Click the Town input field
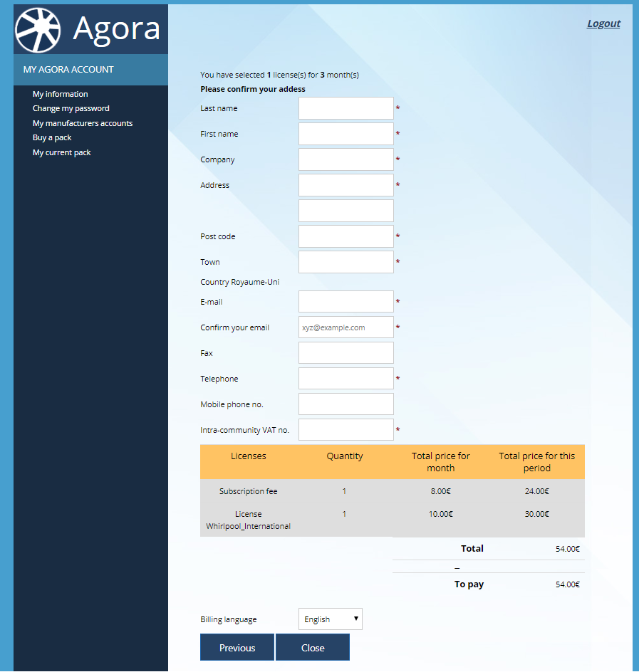This screenshot has width=639, height=672. point(346,262)
